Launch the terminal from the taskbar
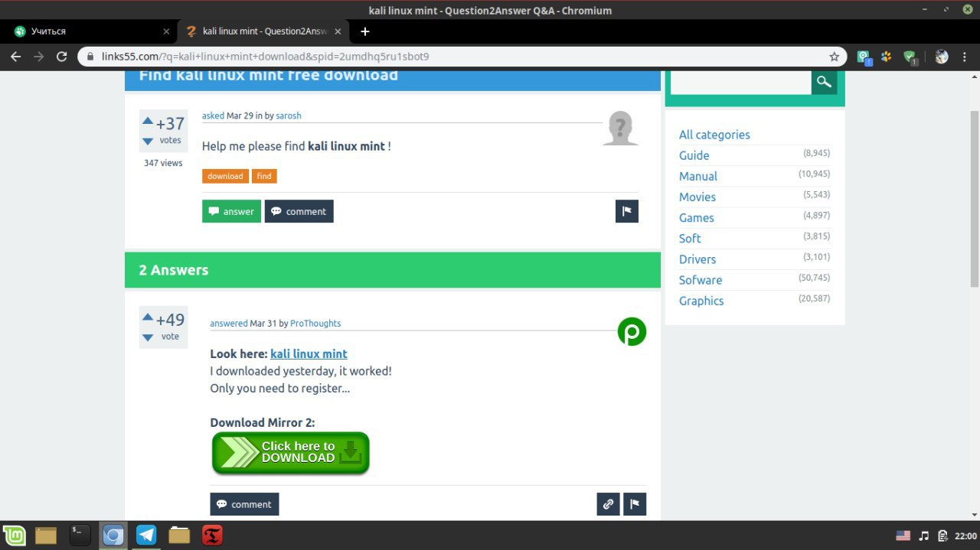This screenshot has width=980, height=550. [80, 535]
